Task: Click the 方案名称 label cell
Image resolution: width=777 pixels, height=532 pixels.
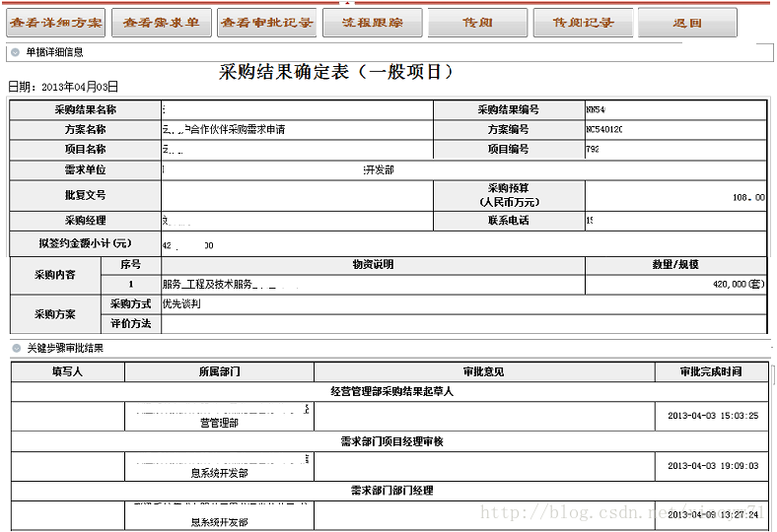Action: [x=85, y=130]
